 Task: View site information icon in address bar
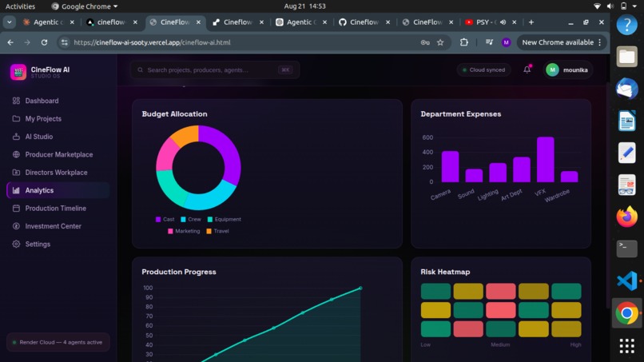point(65,42)
